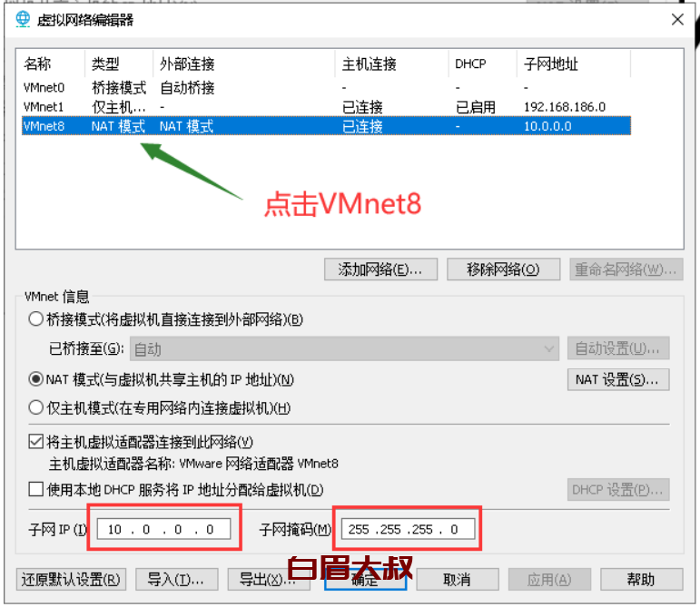Click 桥接模式 type cell of VMnet0
This screenshot has width=700, height=607.
tap(119, 88)
